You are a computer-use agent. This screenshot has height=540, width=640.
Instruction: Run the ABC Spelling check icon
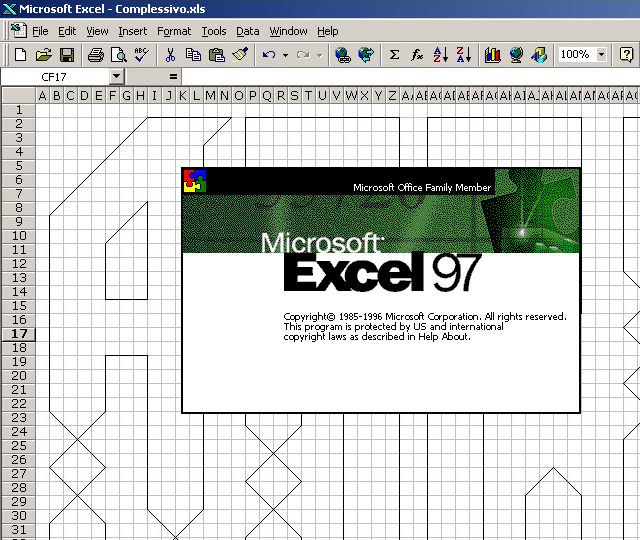(x=142, y=54)
